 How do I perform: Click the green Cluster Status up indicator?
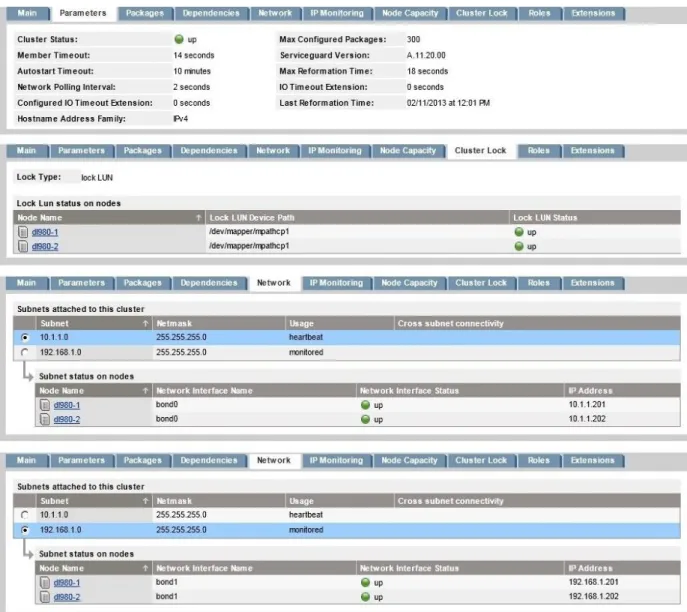179,39
